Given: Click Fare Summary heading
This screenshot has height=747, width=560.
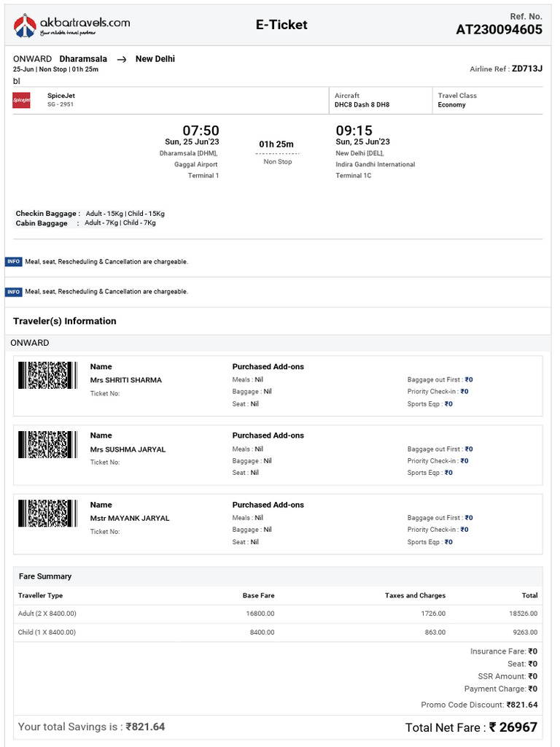Looking at the screenshot, I should (x=45, y=576).
